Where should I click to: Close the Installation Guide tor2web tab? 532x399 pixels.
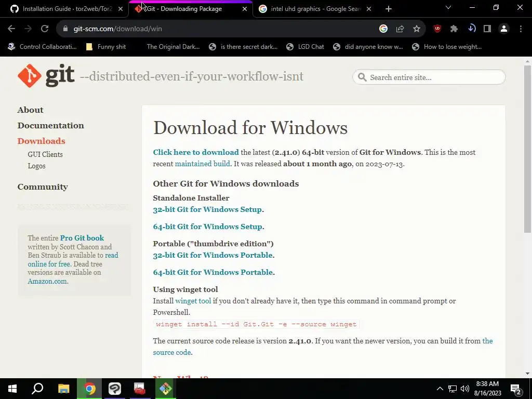click(121, 9)
